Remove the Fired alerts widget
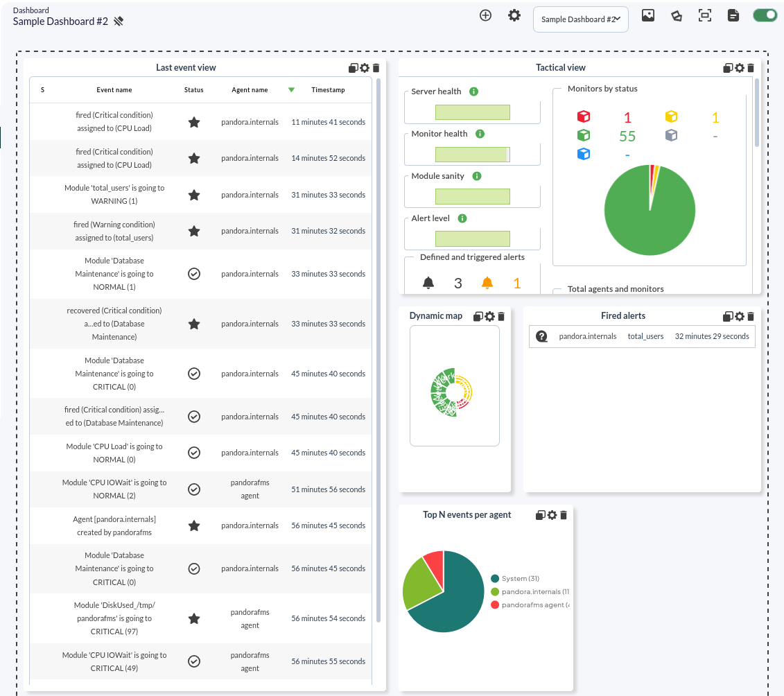 point(751,316)
